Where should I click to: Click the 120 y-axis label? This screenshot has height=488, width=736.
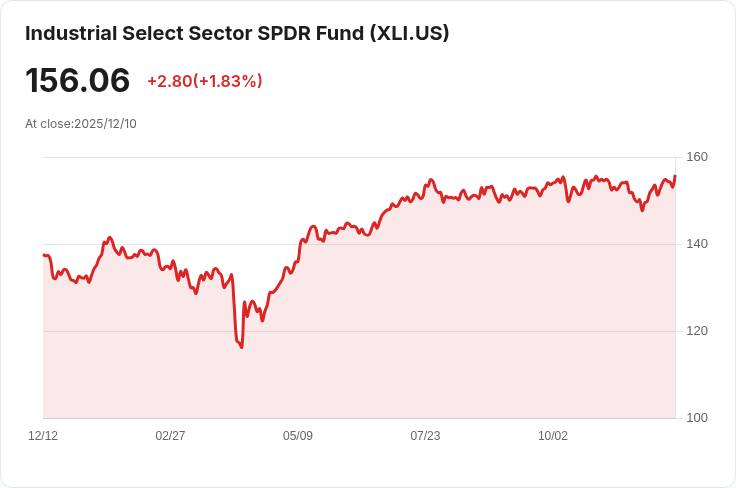pos(697,331)
